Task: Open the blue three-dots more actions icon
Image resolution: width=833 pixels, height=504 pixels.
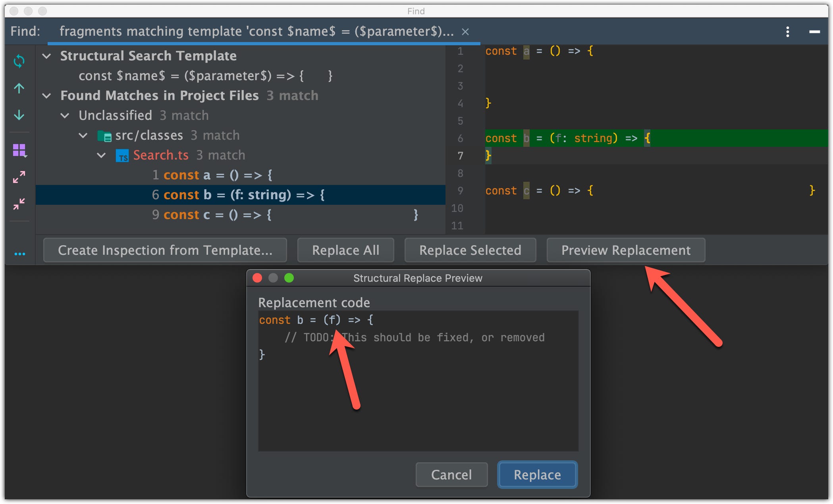Action: 19,254
